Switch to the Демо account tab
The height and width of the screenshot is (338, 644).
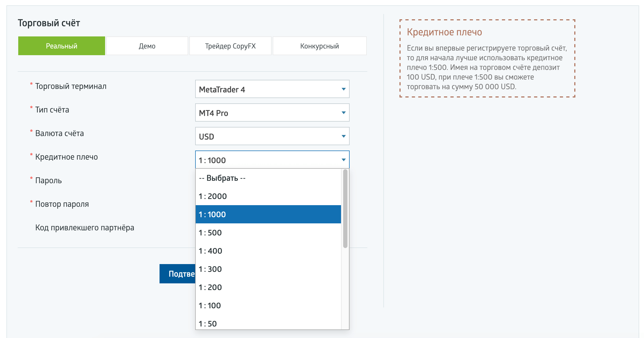[x=147, y=46]
